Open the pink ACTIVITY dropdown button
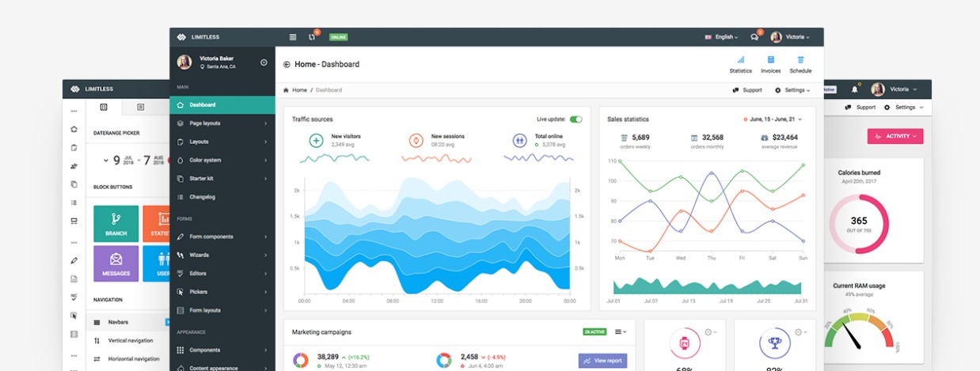 895,136
